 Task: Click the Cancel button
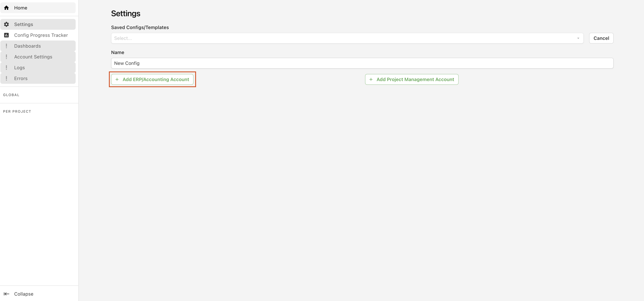(x=601, y=38)
